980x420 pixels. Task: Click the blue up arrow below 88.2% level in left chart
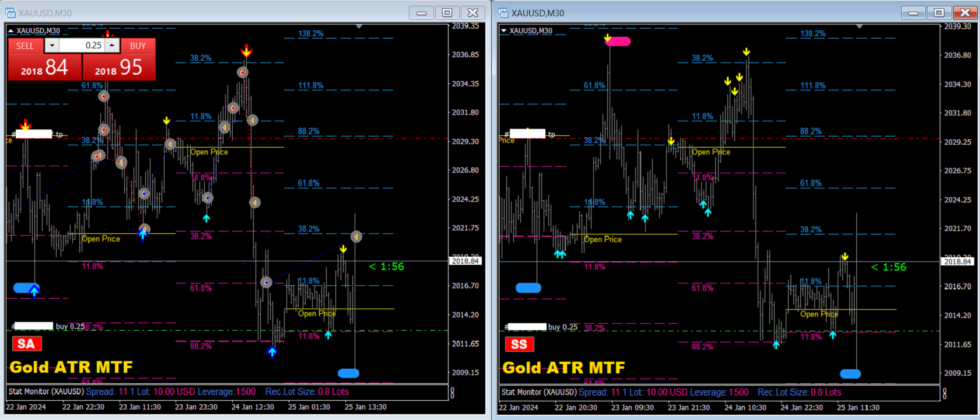(272, 352)
